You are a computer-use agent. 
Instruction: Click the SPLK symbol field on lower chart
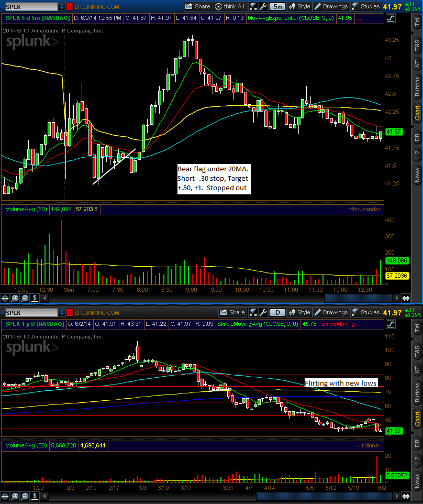31,312
